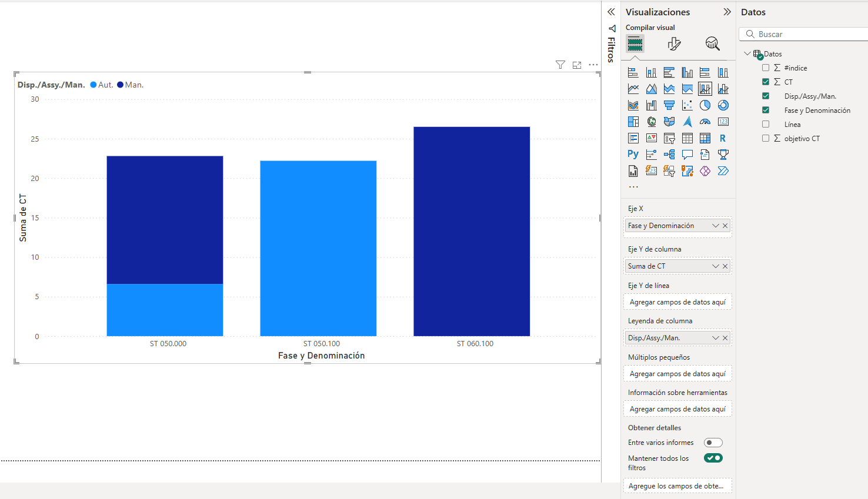Check the objetivo CT field checkbox
Screen dimensions: 868x499
(x=766, y=138)
